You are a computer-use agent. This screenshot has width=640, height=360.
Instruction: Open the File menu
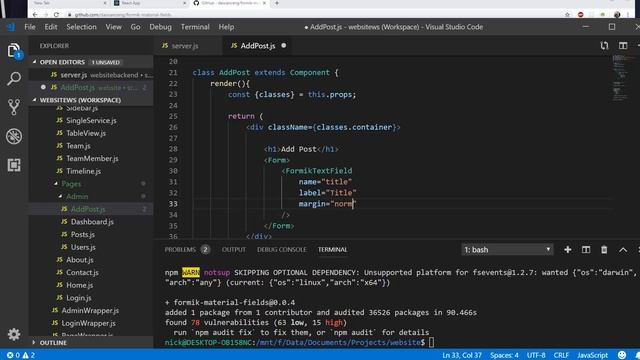point(30,27)
